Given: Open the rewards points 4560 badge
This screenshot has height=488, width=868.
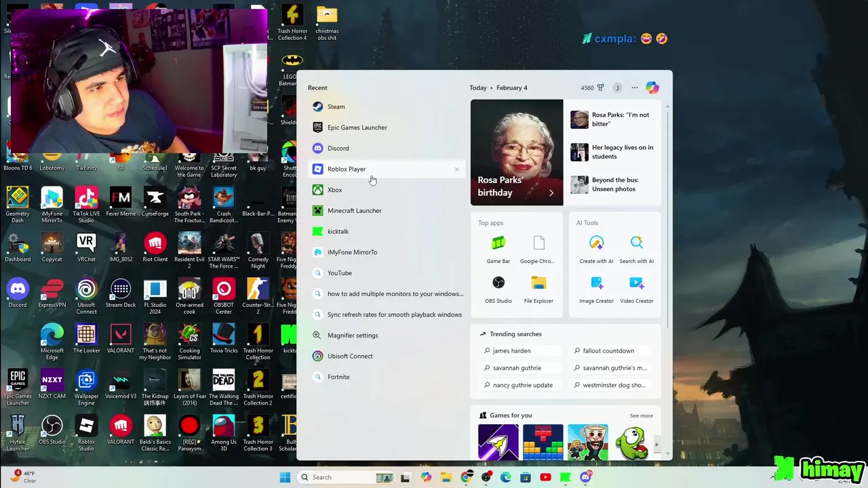Looking at the screenshot, I should (592, 87).
